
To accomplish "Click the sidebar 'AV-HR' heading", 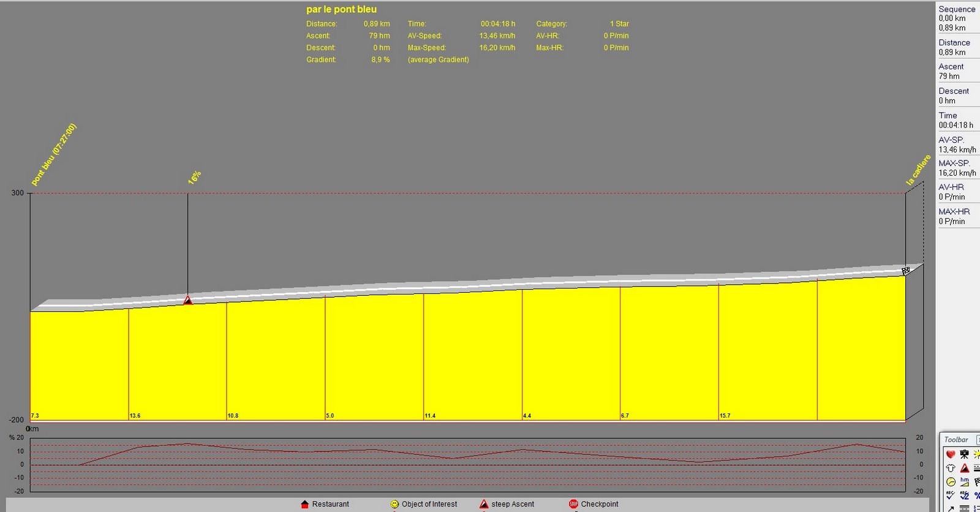I will pyautogui.click(x=951, y=187).
